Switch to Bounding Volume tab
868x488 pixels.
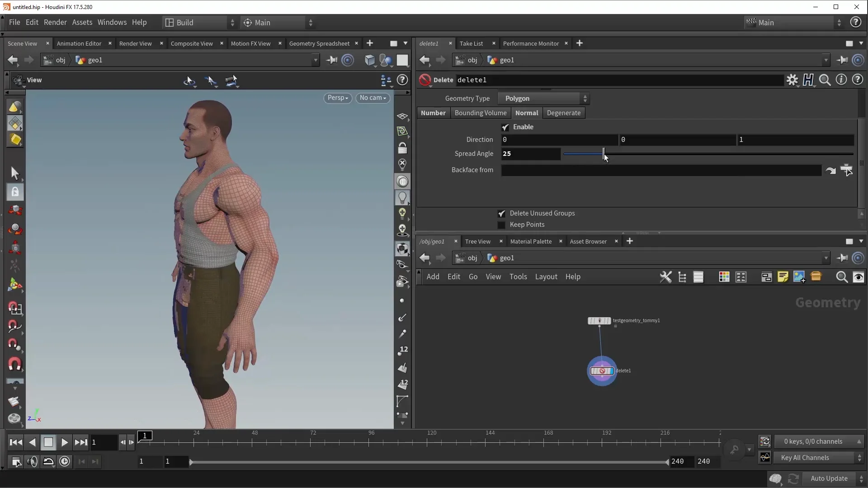tap(481, 113)
